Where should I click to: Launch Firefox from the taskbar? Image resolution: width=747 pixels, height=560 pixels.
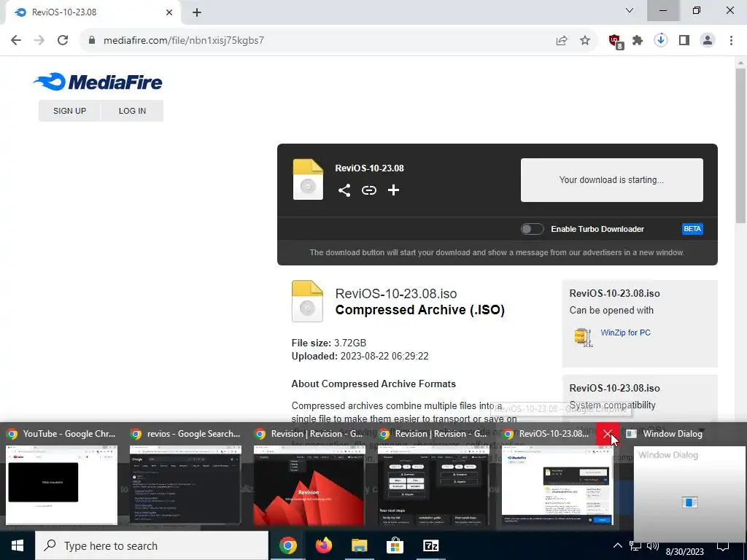point(323,545)
